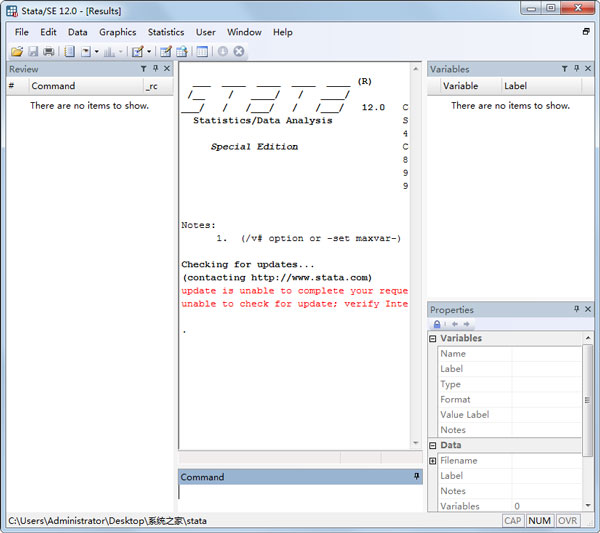Click the CAP indicator in status bar
Screen dimensions: 600x533
(513, 521)
